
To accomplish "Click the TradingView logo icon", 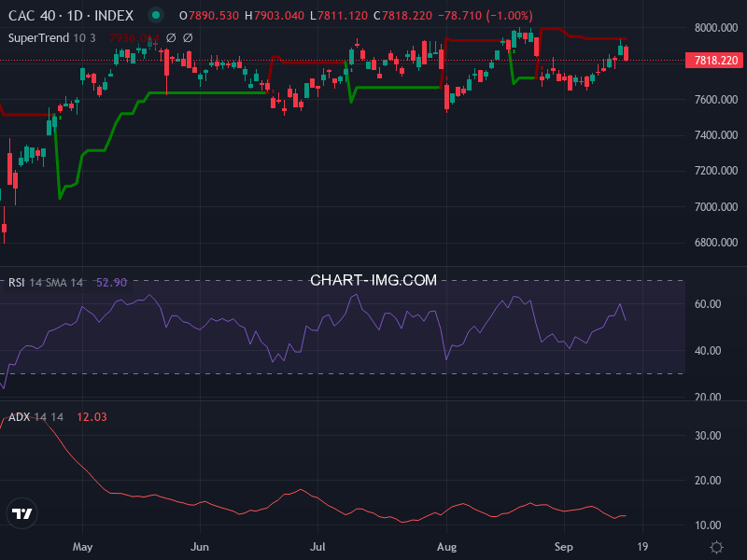I will coord(22,513).
